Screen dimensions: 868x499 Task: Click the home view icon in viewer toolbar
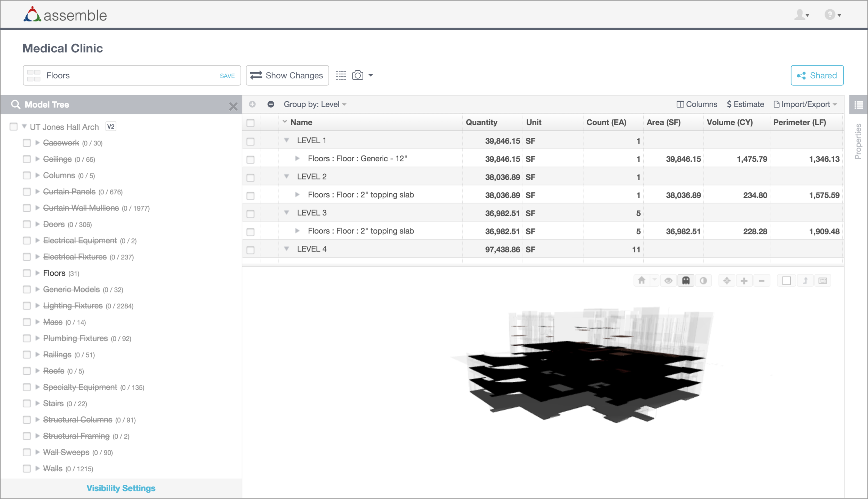[x=641, y=280]
